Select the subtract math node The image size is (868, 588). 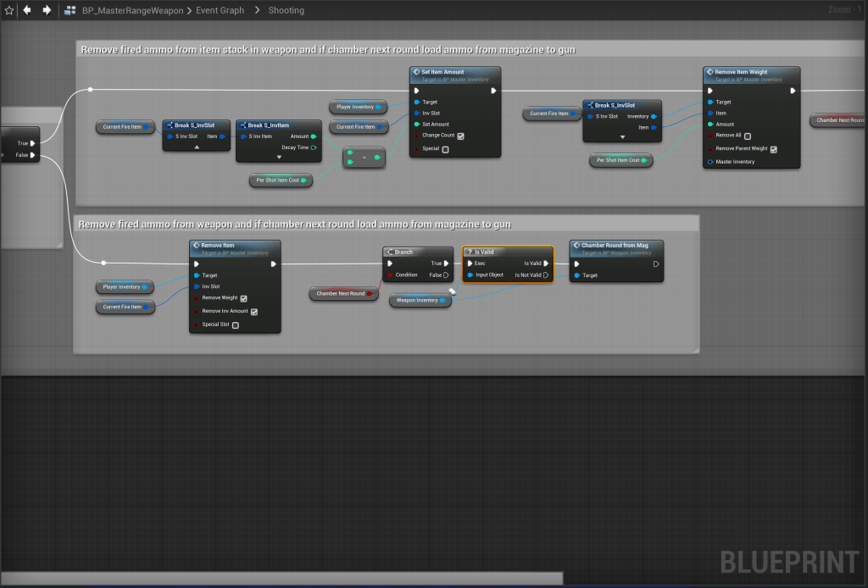tap(364, 157)
